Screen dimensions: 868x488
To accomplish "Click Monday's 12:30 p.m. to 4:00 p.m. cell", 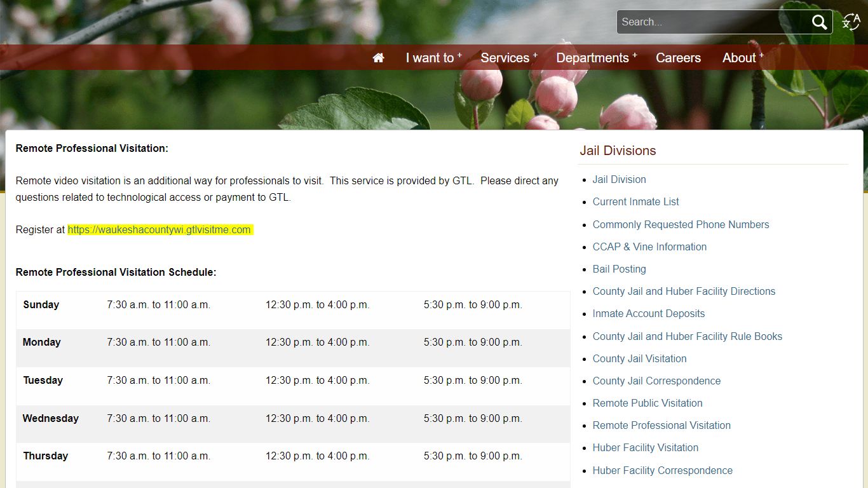I will [x=317, y=342].
